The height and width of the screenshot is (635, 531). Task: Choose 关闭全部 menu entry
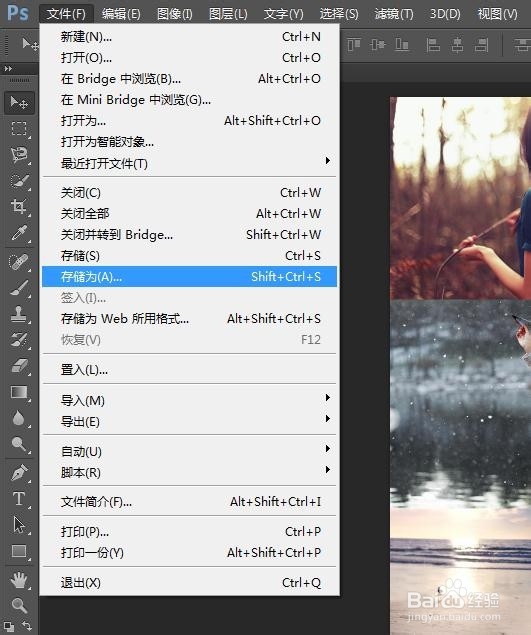(x=190, y=213)
